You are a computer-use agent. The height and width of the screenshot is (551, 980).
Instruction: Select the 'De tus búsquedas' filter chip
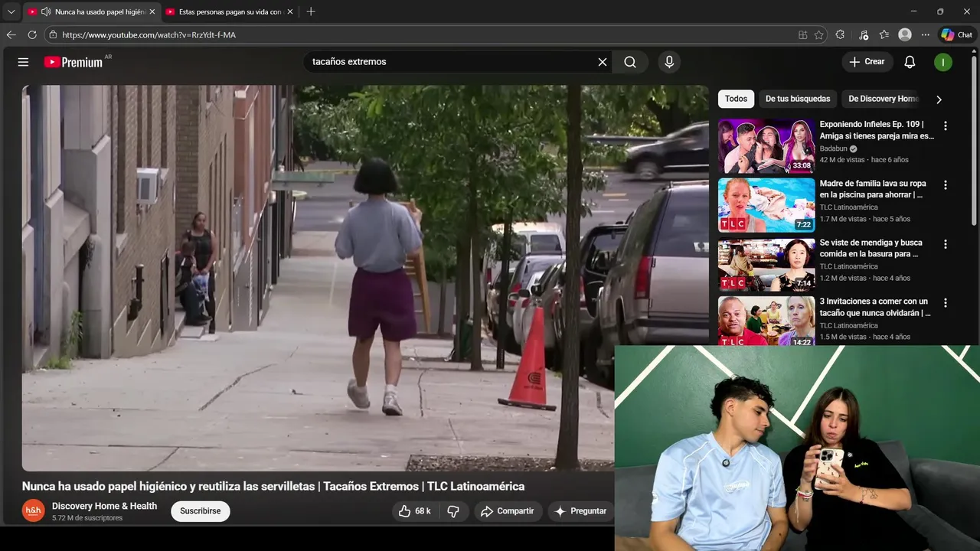point(798,99)
